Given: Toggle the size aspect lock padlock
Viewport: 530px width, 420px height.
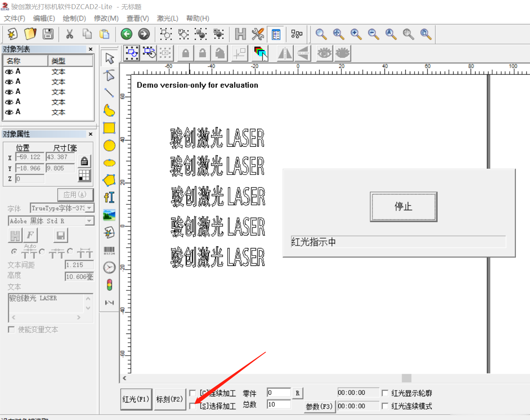Looking at the screenshot, I should coord(84,161).
